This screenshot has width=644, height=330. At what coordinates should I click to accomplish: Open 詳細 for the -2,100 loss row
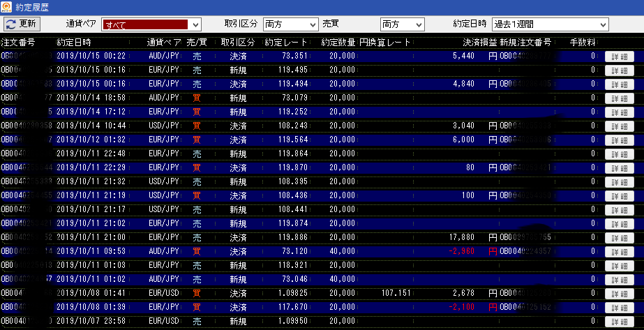point(620,308)
